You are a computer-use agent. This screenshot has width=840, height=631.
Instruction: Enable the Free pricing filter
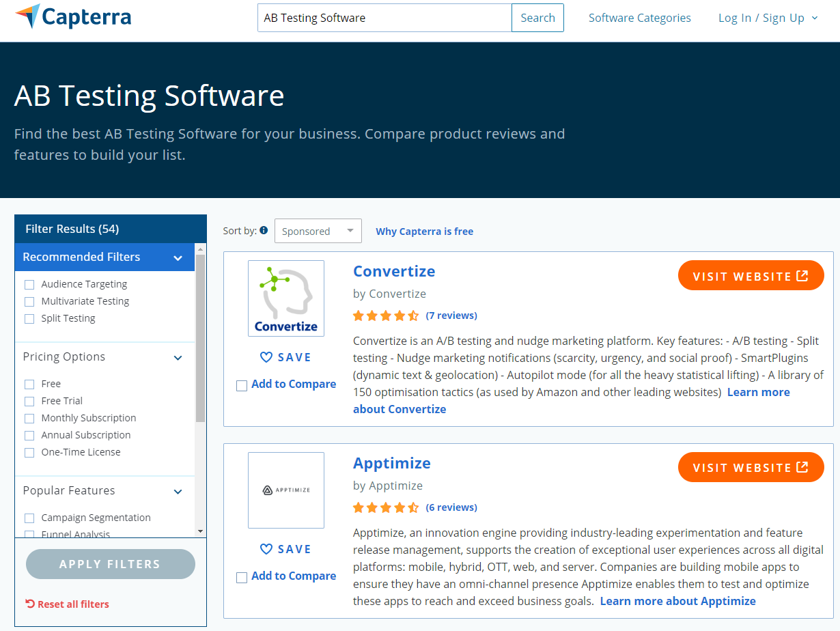tap(29, 384)
